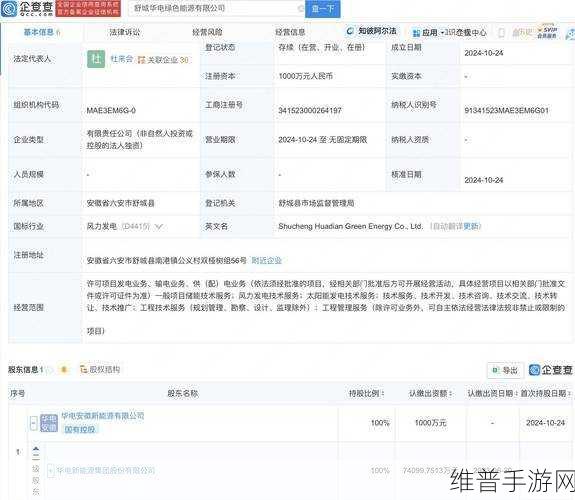Select registration authority 舒城县市场监督管理局
Viewport: 575px width, 500px height.
click(316, 203)
